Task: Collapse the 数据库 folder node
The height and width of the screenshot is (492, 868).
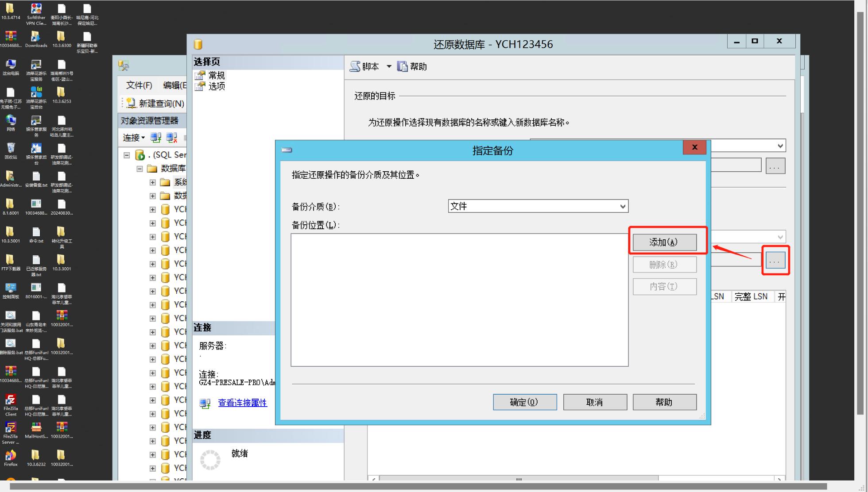Action: [x=139, y=169]
